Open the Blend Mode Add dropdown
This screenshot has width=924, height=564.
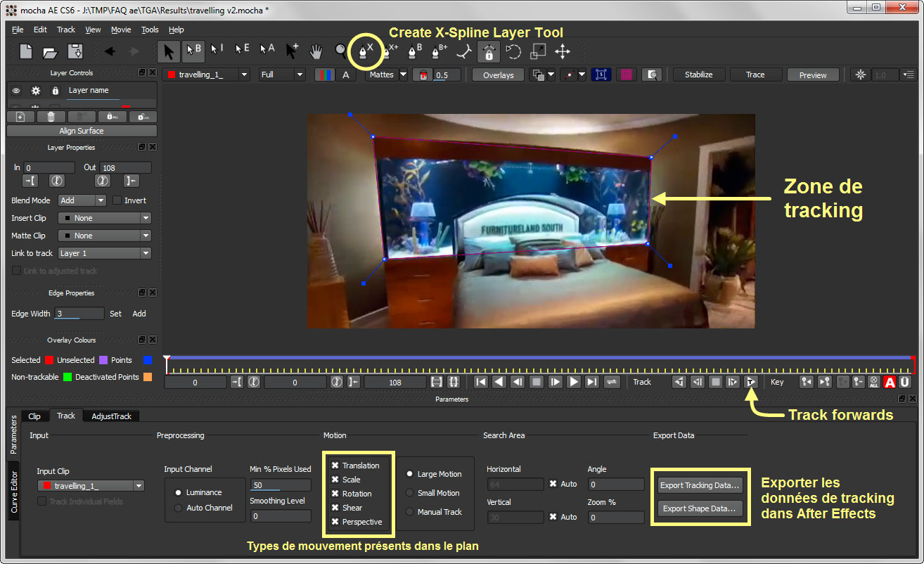pyautogui.click(x=82, y=200)
